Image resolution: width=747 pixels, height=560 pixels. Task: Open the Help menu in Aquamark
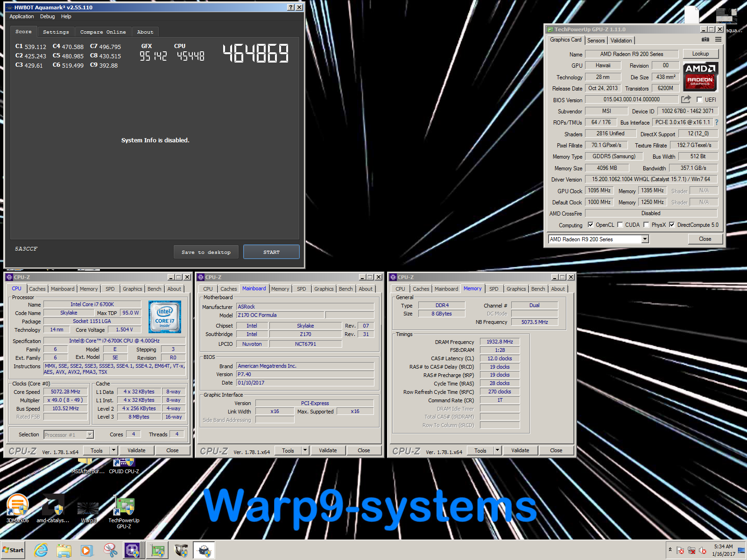(x=66, y=16)
